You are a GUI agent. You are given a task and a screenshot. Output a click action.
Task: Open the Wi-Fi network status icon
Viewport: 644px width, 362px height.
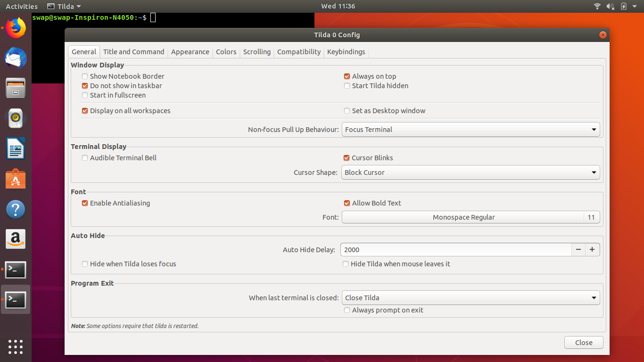click(x=597, y=6)
